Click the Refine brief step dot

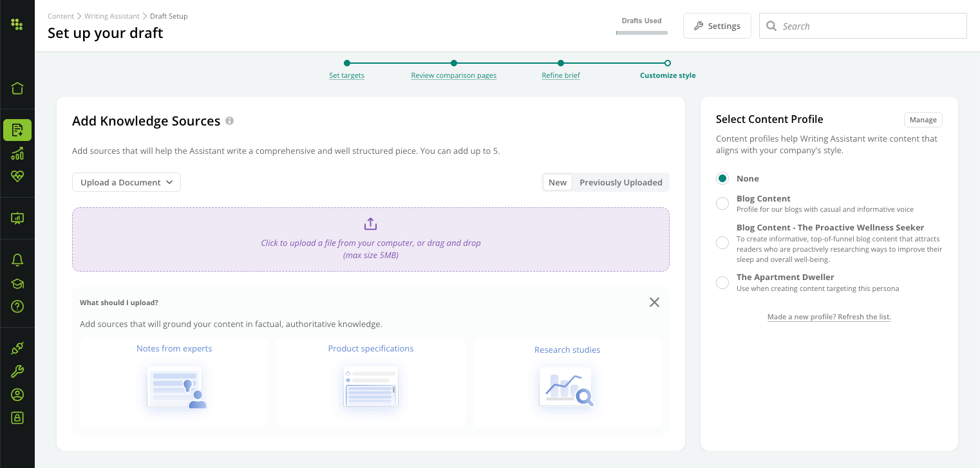tap(561, 63)
